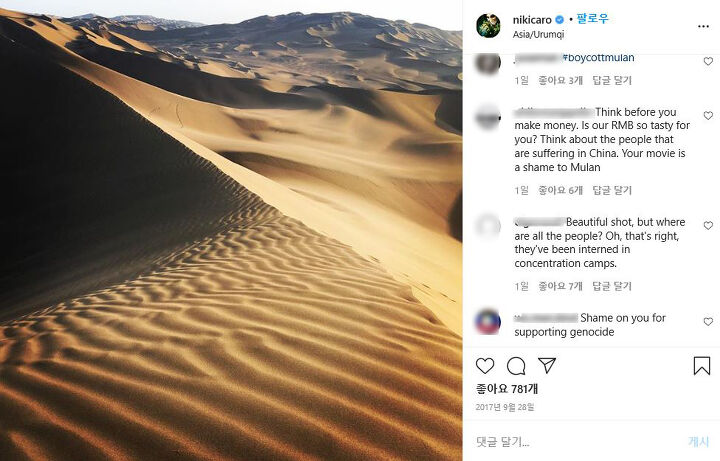Like the 'Think before you make money' comment
Screen dimensions: 720x461
click(708, 115)
